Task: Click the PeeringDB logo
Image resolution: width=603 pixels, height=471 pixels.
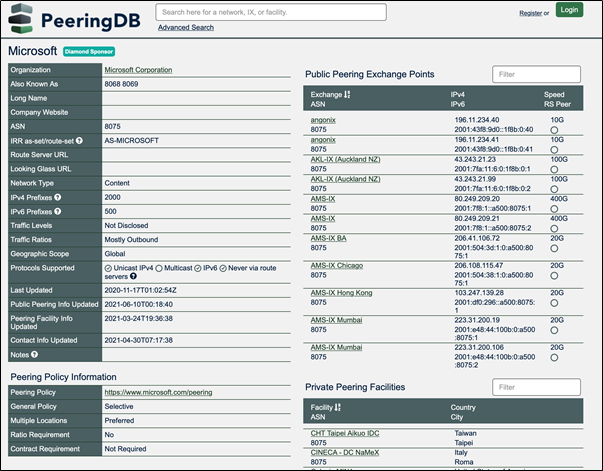Action: point(74,19)
